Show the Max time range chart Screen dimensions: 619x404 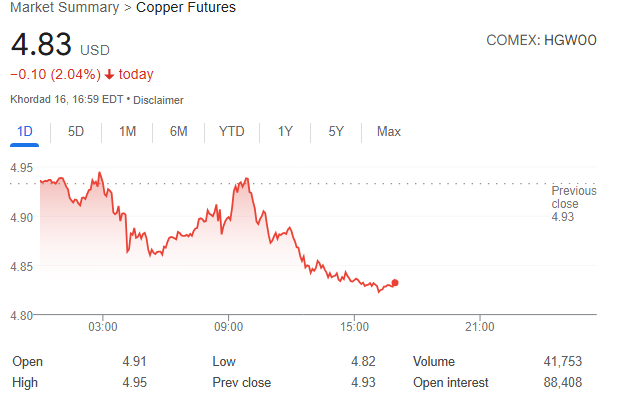tap(389, 132)
